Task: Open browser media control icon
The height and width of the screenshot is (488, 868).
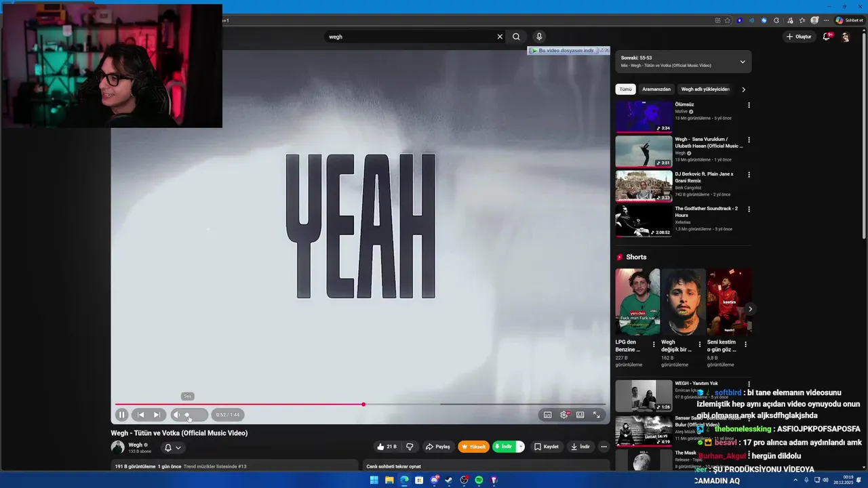Action: tap(789, 20)
